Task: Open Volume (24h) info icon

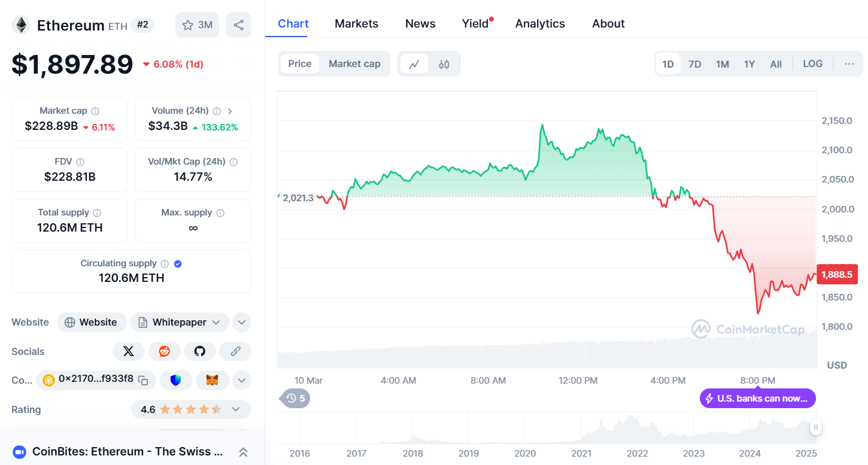Action: tap(217, 111)
